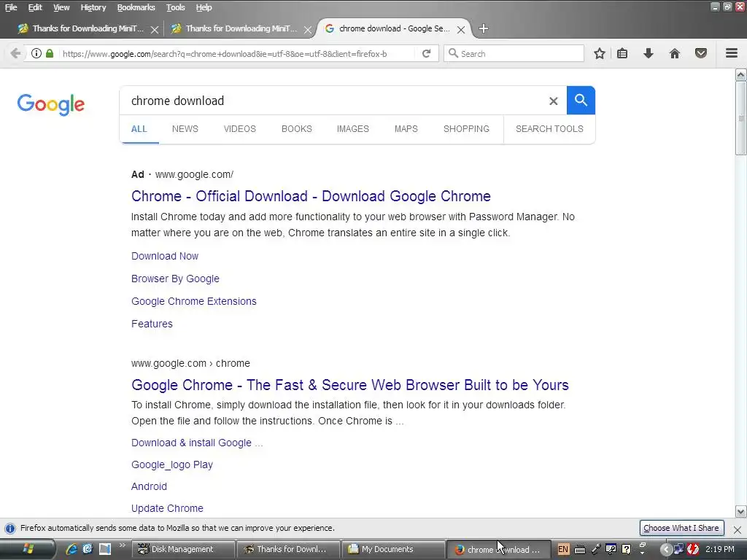The width and height of the screenshot is (747, 560).
Task: Open Google Chrome Extensions link
Action: tap(194, 301)
